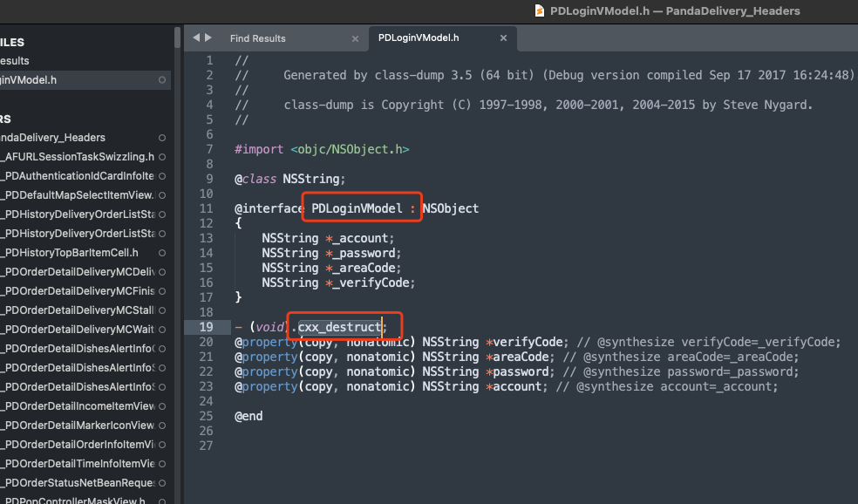The width and height of the screenshot is (858, 504).
Task: Click status circle beside PDAuthenticationIdCardInfoItem
Action: point(162,176)
